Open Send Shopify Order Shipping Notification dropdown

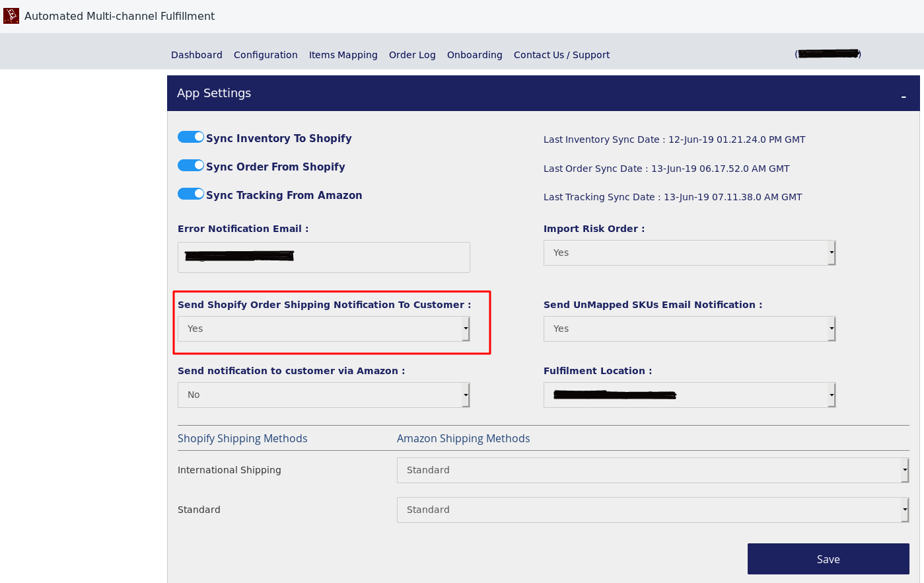[324, 329]
